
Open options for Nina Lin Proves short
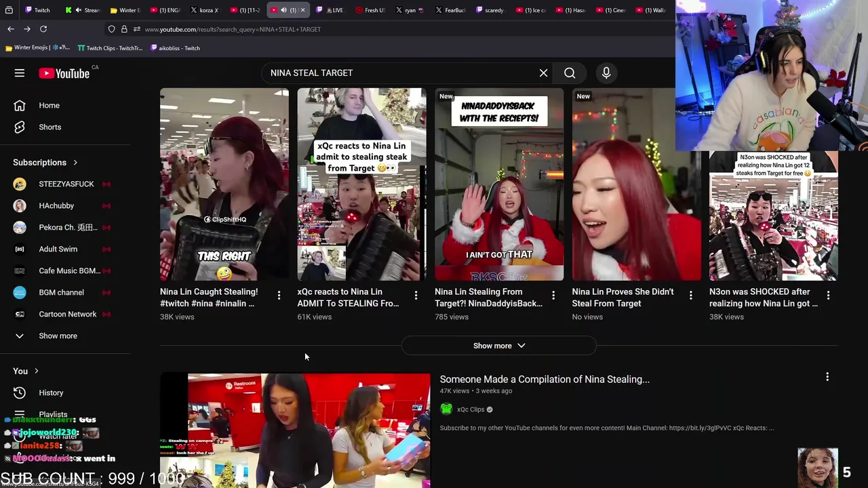click(691, 296)
